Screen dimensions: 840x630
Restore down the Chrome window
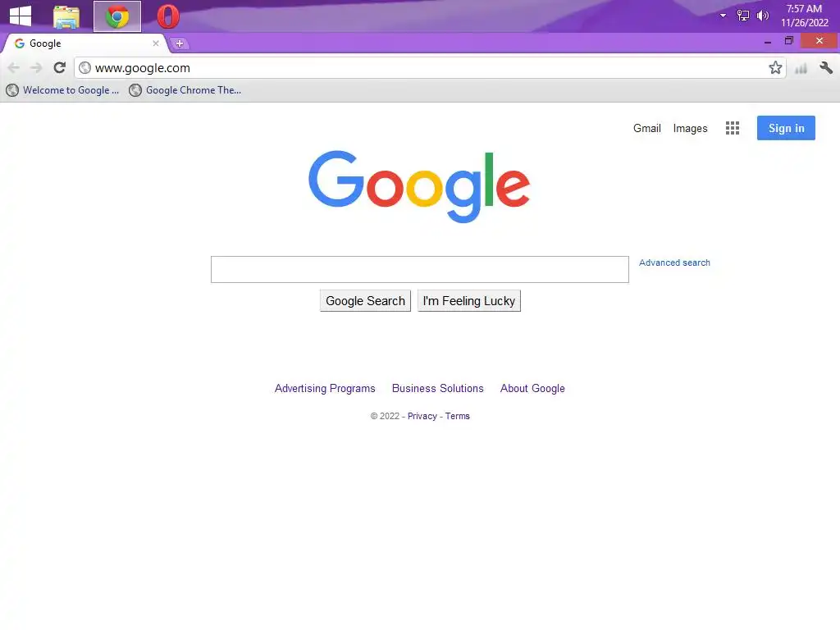(788, 41)
